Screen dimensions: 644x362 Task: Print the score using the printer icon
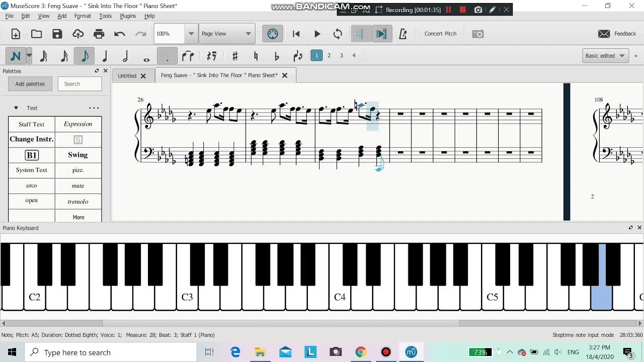click(99, 34)
